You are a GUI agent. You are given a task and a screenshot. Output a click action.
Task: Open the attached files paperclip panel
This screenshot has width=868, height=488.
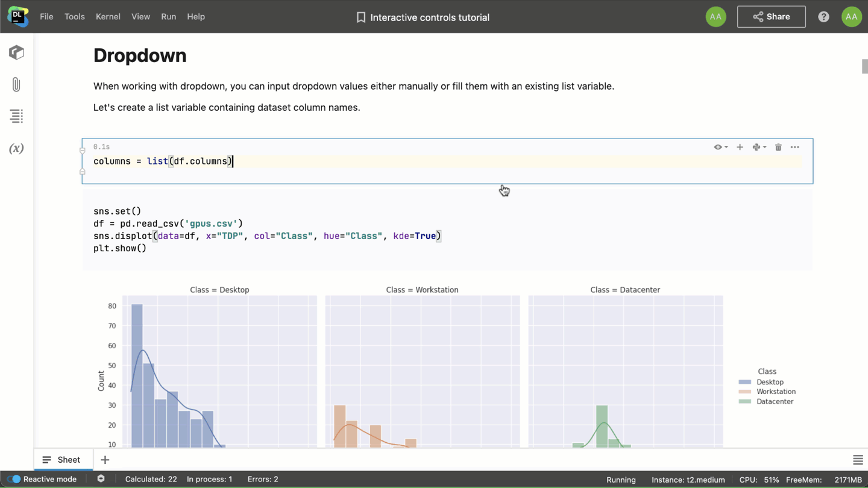point(16,84)
